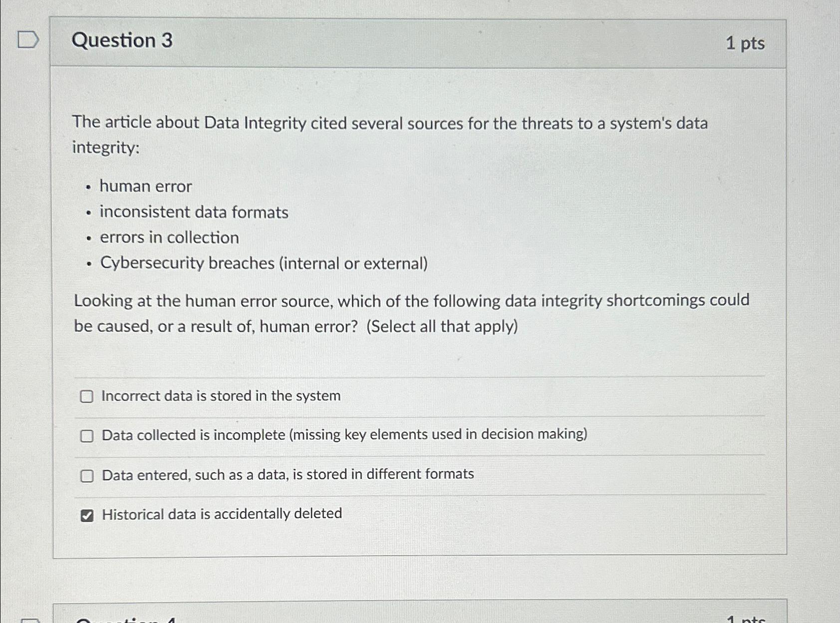The image size is (840, 623).
Task: Check 'Data collected is incomplete' option
Action: click(x=87, y=435)
